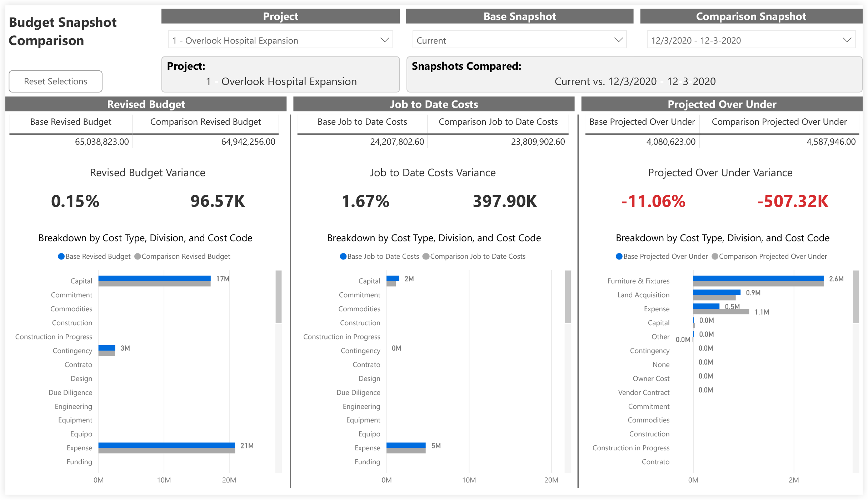Click the Comparison Projected Over Under legend marker

[x=715, y=256]
